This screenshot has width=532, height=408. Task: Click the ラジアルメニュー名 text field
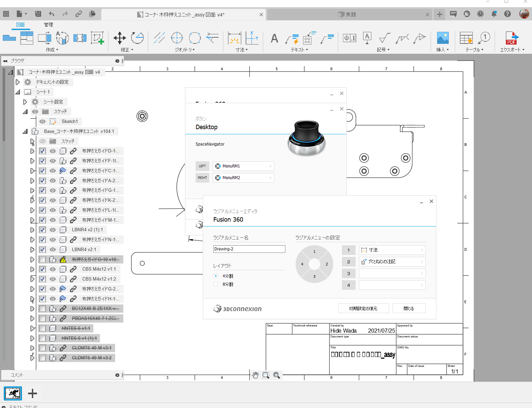[x=249, y=249]
